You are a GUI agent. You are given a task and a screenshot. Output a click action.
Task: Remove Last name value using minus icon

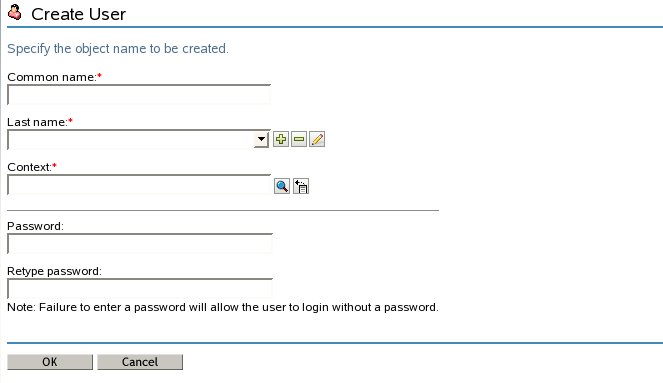[299, 139]
